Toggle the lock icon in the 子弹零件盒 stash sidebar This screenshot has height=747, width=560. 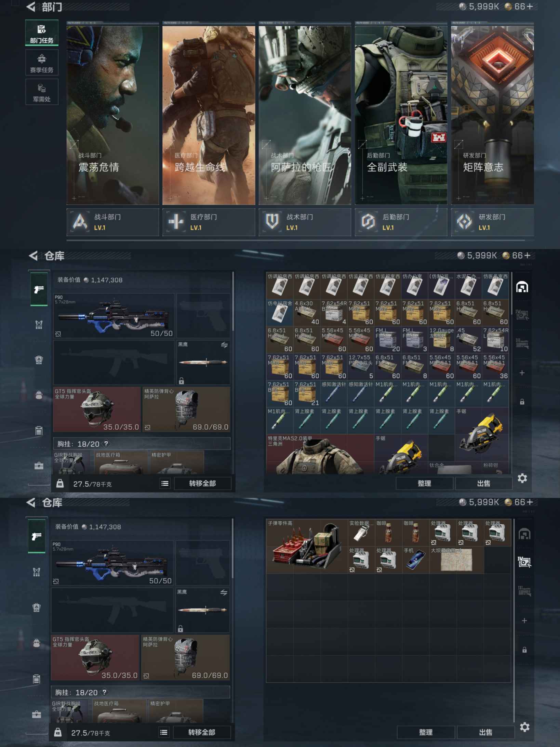coord(524,650)
